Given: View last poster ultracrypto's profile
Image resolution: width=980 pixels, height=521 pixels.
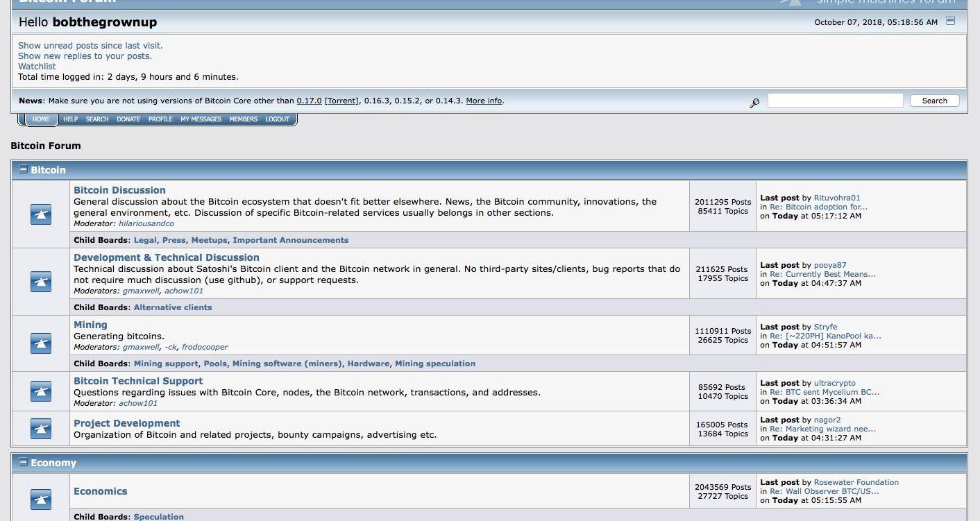Looking at the screenshot, I should click(835, 383).
